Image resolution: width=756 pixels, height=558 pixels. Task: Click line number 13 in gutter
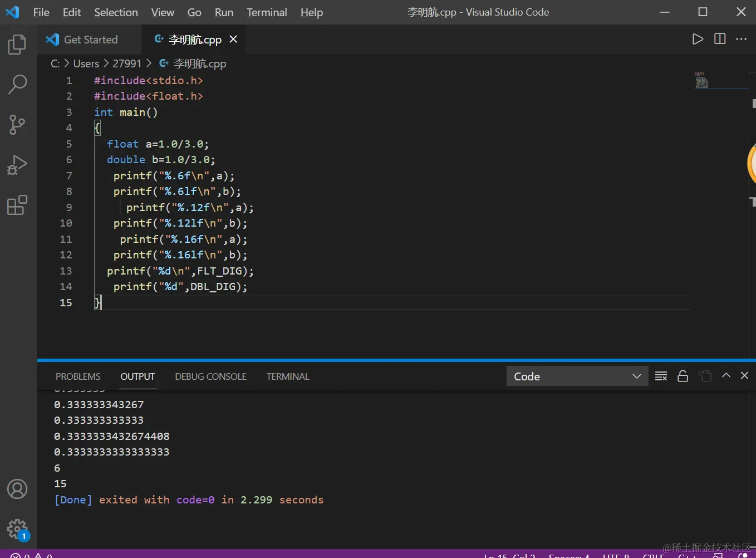click(66, 271)
